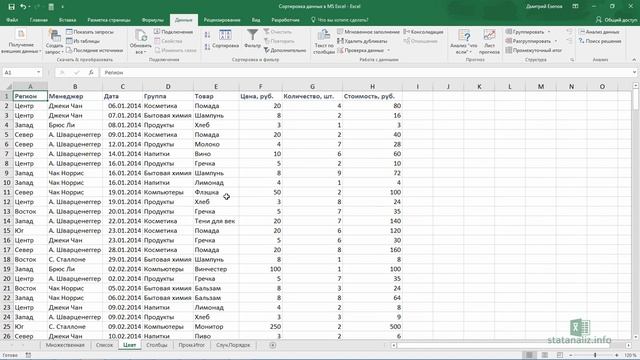
Task: Click Текст по столбцам (text to columns)
Action: (324, 41)
